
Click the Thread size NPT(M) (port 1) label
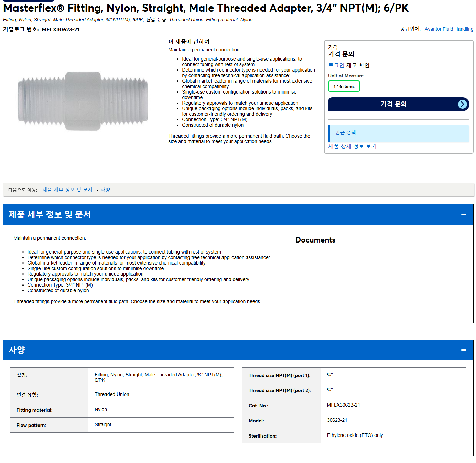click(279, 375)
